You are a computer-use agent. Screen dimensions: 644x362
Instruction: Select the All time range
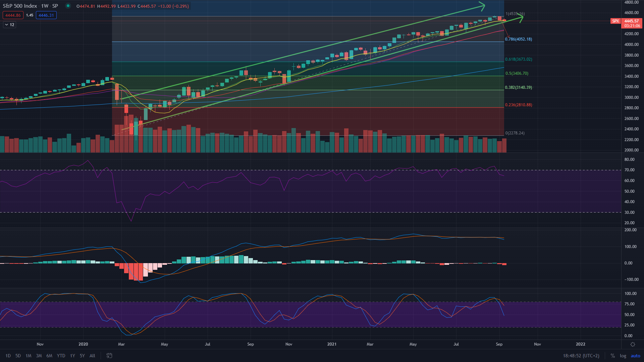92,356
